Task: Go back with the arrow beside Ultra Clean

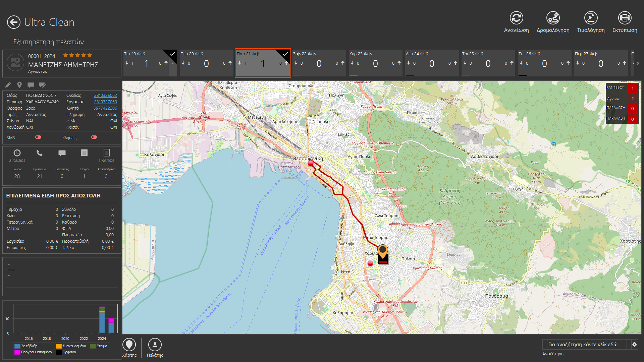Action: point(14,22)
